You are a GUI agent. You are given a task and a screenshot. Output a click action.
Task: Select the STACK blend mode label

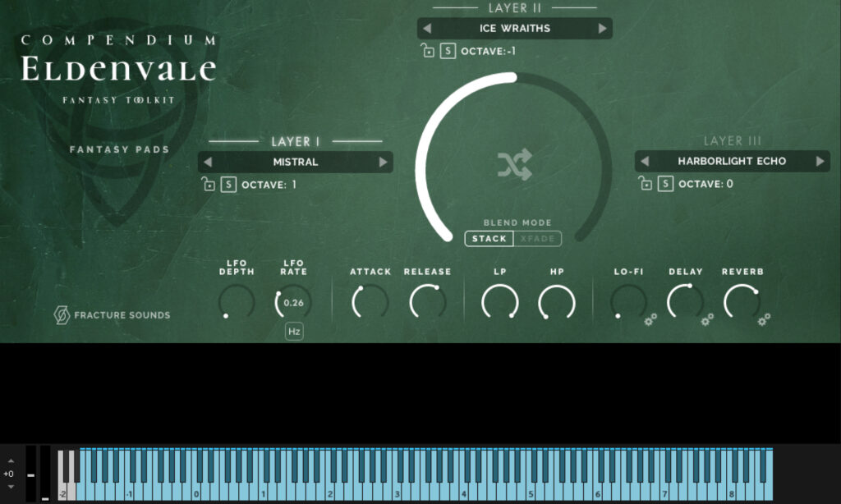(489, 239)
